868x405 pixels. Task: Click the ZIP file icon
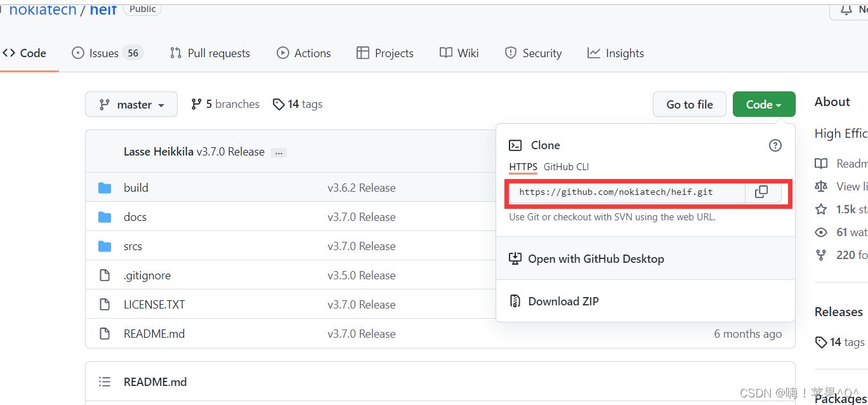pyautogui.click(x=515, y=302)
